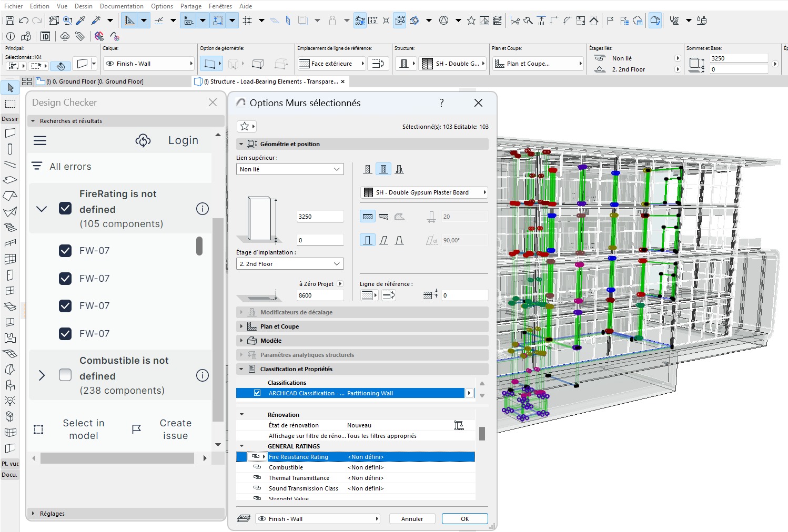Click the cloud sync icon beside Login
Screen dimensions: 788x532
(x=143, y=140)
